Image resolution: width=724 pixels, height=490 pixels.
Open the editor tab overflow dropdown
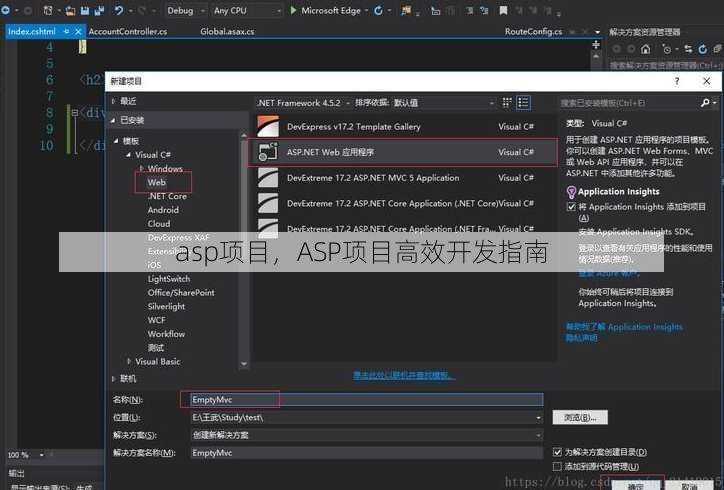(x=597, y=32)
